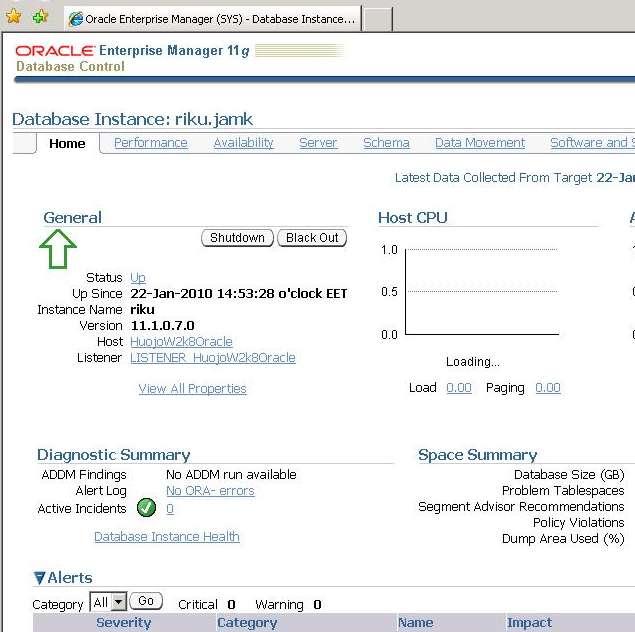Click the Critical 0 count text
The image size is (635, 632).
(x=207, y=604)
